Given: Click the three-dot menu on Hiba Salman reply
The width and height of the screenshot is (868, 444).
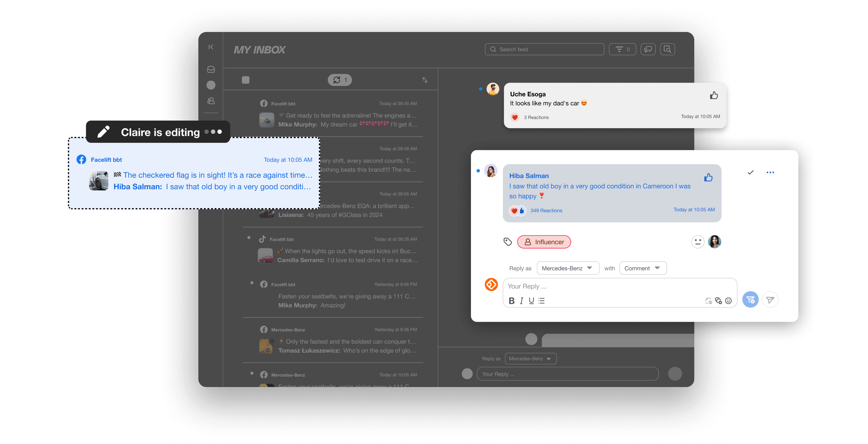Looking at the screenshot, I should tap(771, 172).
